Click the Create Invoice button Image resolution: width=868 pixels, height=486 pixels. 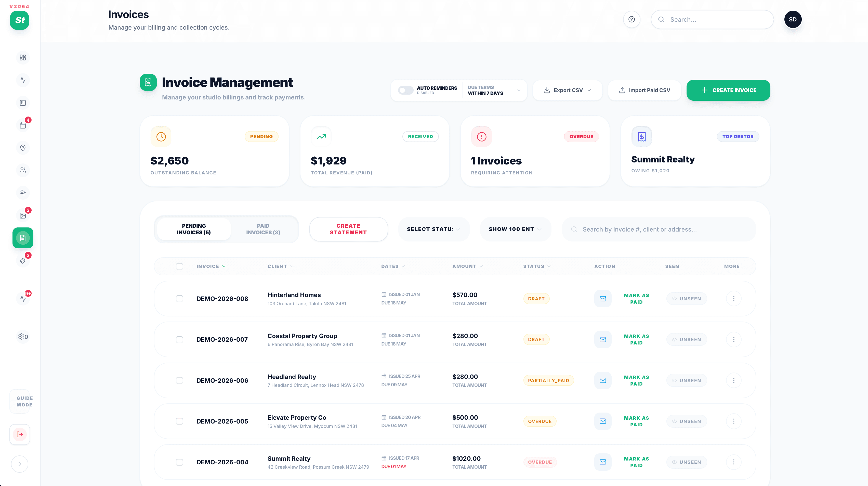point(728,90)
